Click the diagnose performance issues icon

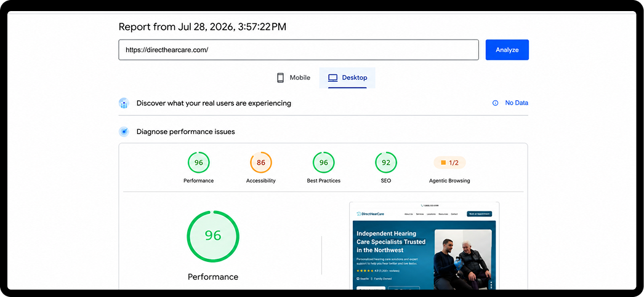pos(124,132)
